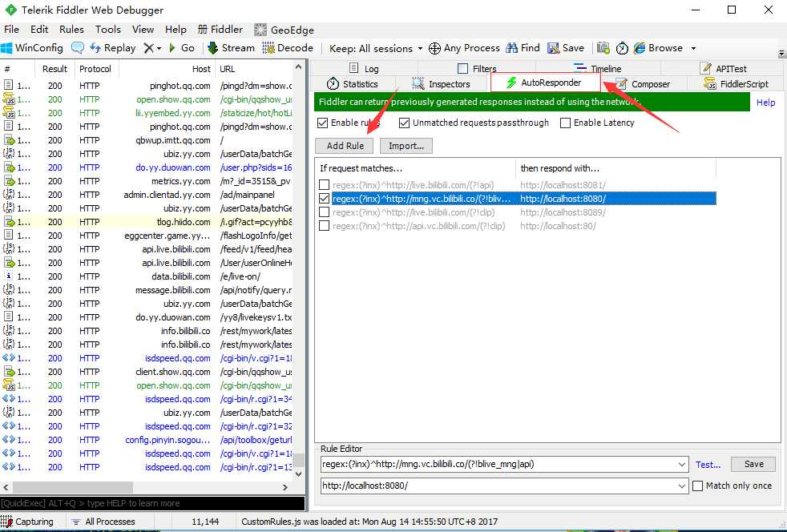Switch to the Filters tab
The image size is (787, 532).
click(477, 68)
